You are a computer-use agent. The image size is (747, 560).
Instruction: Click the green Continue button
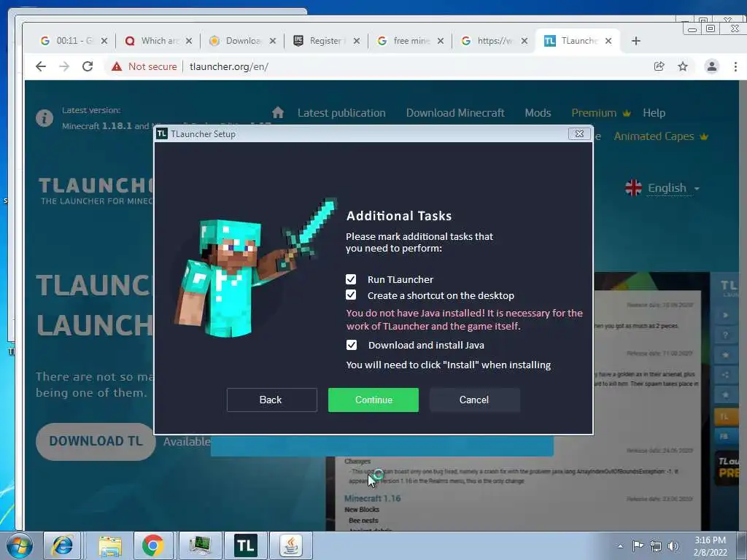[x=373, y=400]
